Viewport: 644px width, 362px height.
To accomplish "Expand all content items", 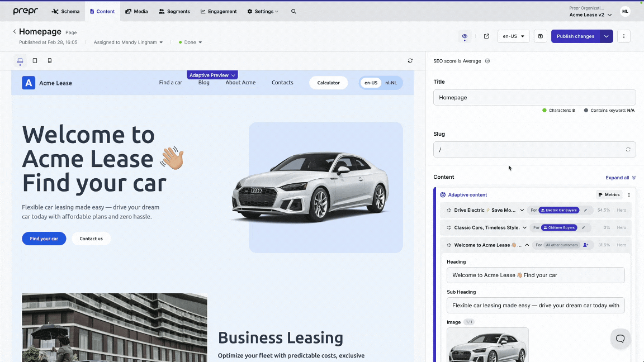I will [621, 178].
